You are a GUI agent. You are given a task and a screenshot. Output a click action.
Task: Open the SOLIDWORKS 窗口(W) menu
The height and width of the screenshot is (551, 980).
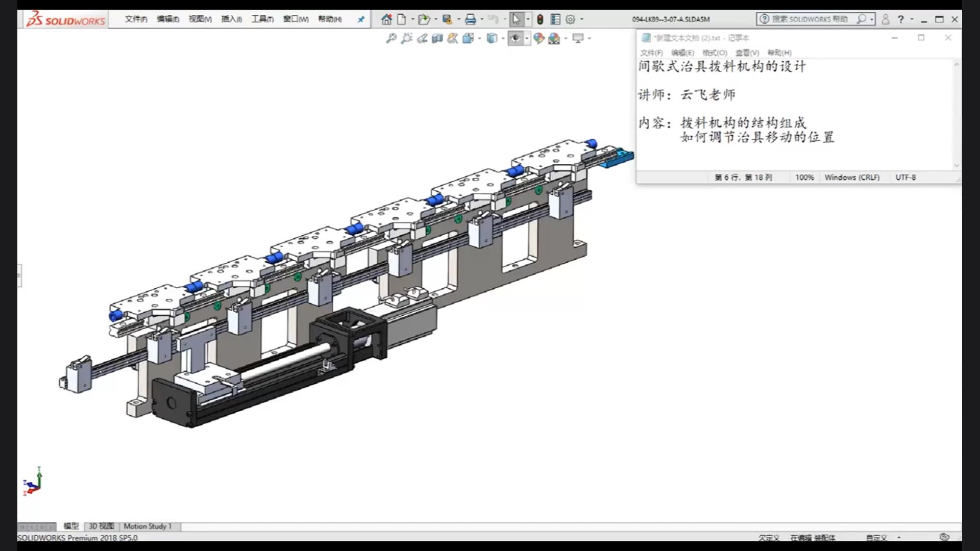coord(296,19)
